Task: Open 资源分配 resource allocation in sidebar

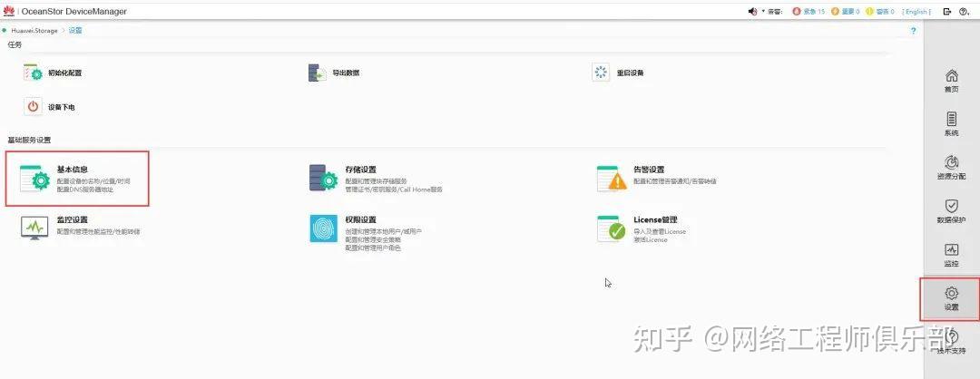Action: tap(951, 168)
